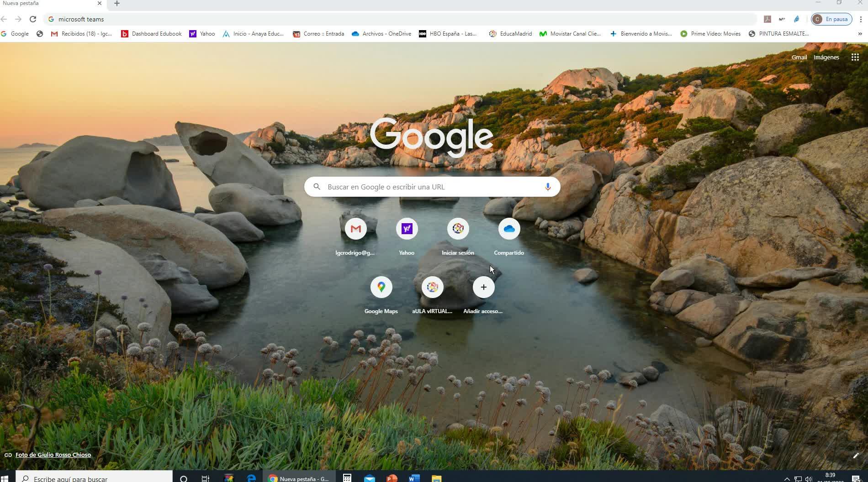Screen dimensions: 868x482
Task: Open the PINTURA ESMALTE... bookmark
Action: pos(779,34)
